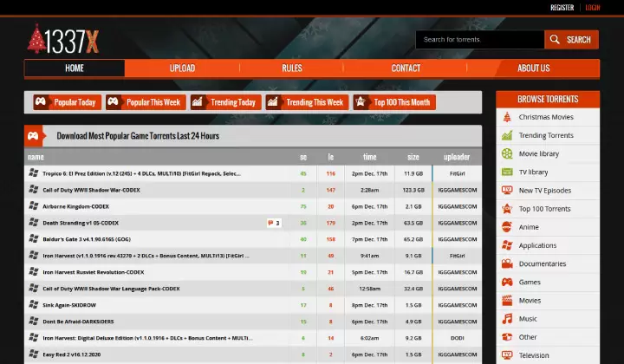This screenshot has width=624, height=364.
Task: Click the Christmas Movies tree icon
Action: [507, 117]
